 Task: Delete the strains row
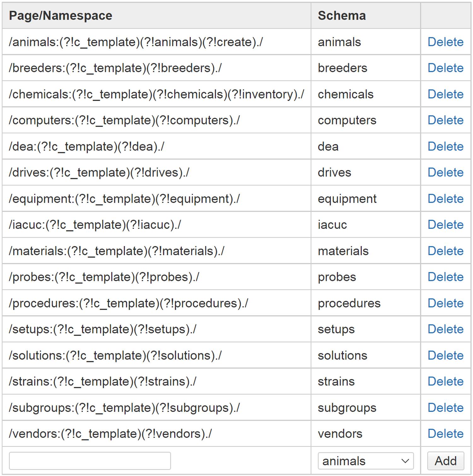pyautogui.click(x=445, y=381)
